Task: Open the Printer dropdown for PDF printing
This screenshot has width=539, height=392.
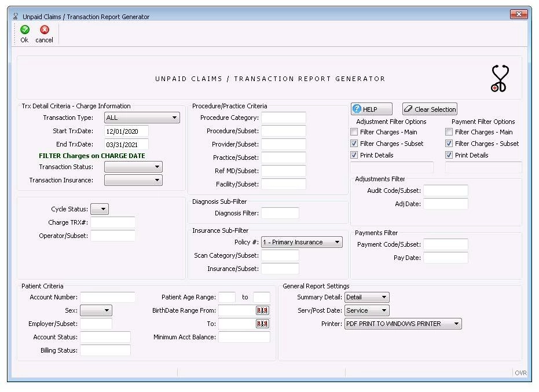Action: point(457,324)
